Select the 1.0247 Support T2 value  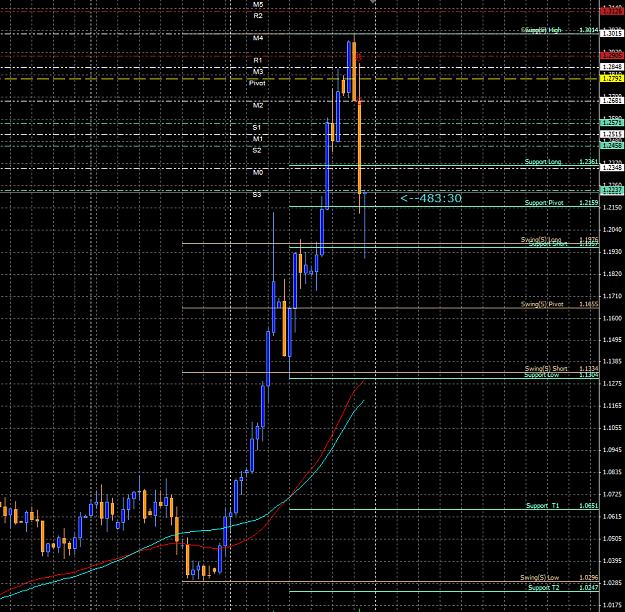tap(589, 588)
